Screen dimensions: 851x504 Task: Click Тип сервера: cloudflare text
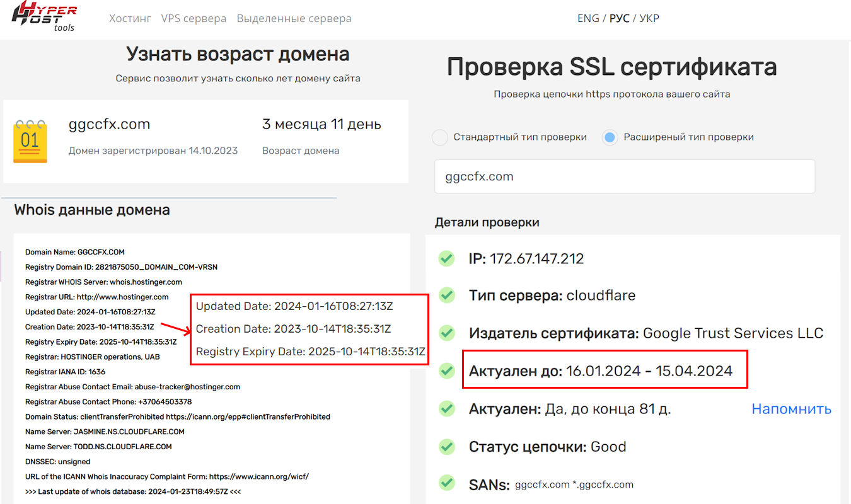point(552,295)
